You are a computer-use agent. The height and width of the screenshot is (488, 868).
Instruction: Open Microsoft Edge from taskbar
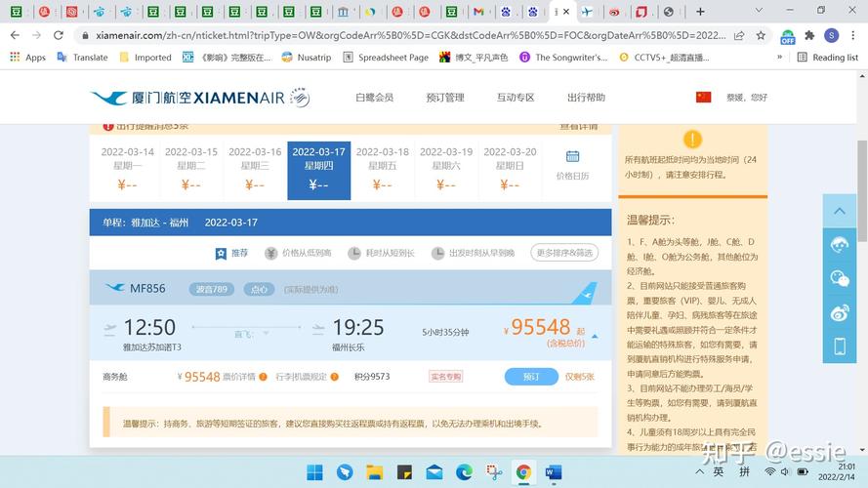coord(464,472)
